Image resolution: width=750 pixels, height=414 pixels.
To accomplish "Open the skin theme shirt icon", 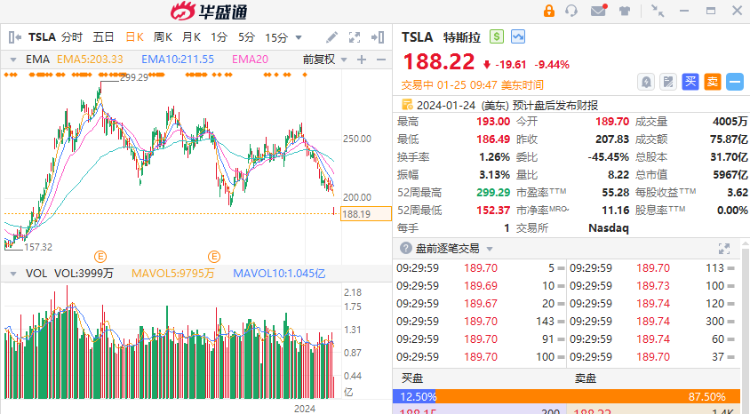I will (624, 11).
